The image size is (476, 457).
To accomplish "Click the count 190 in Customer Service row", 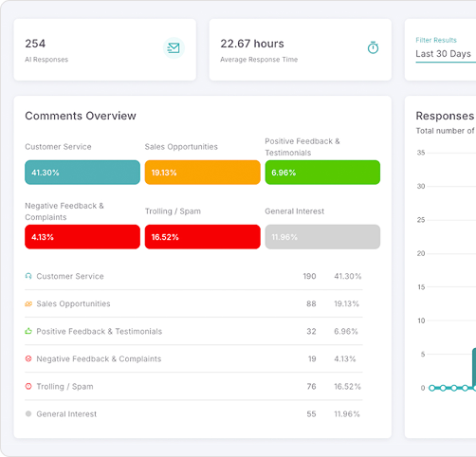I will [309, 276].
